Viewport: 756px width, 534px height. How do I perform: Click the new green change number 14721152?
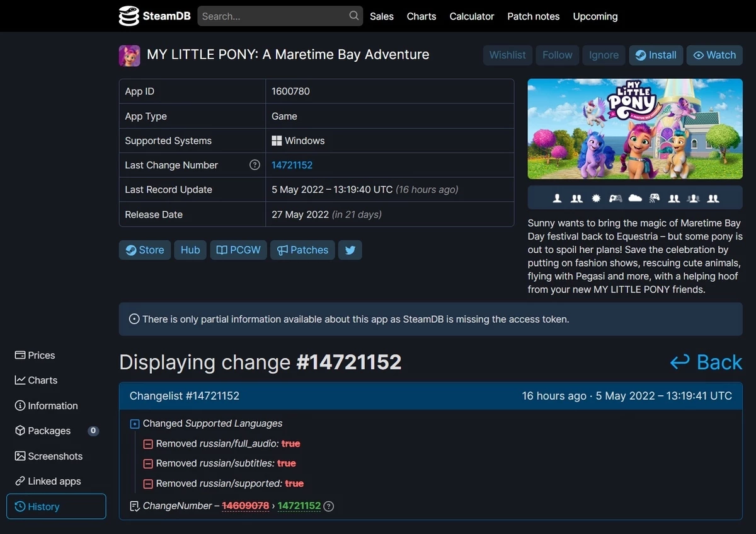(x=299, y=506)
